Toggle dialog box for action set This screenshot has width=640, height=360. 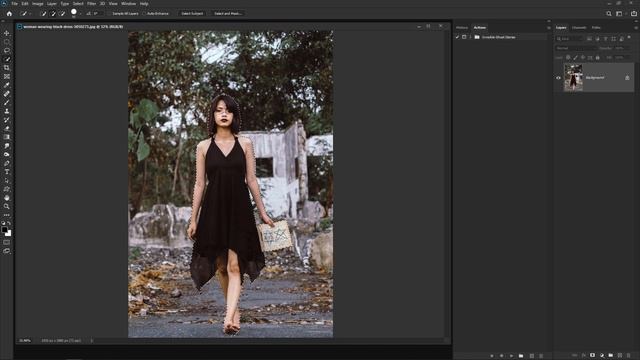(x=464, y=37)
